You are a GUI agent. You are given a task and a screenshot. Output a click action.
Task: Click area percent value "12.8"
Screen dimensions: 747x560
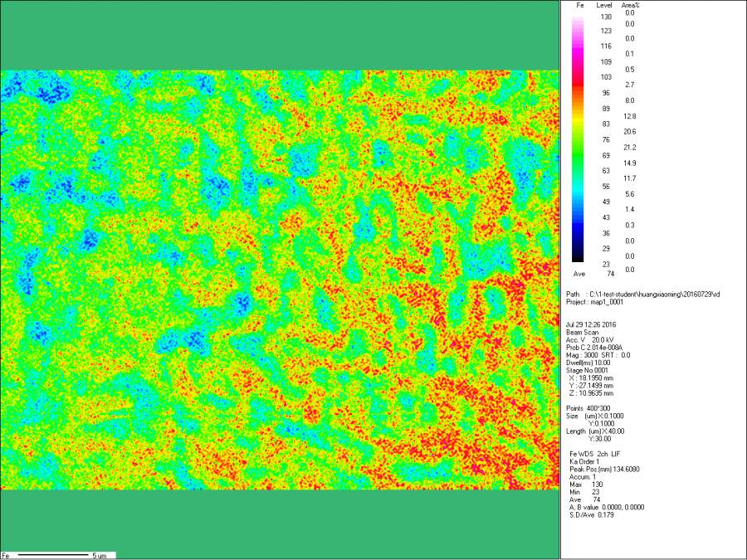tap(630, 116)
